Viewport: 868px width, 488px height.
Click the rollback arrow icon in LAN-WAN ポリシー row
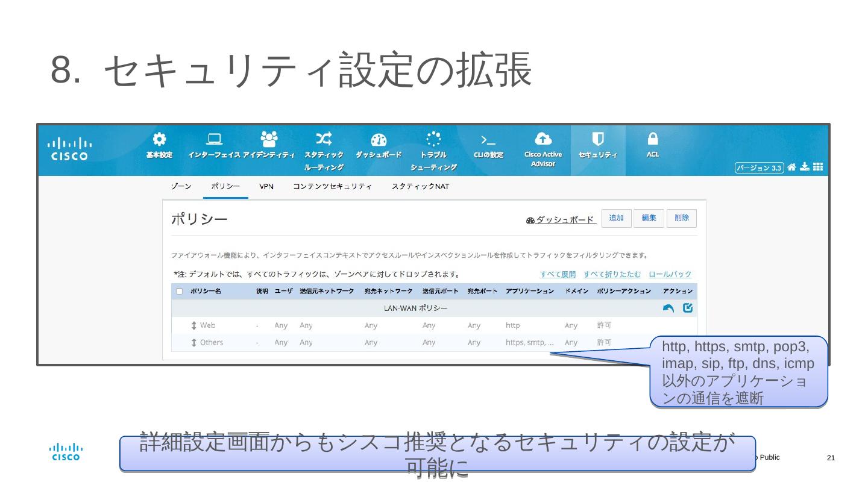pyautogui.click(x=668, y=308)
